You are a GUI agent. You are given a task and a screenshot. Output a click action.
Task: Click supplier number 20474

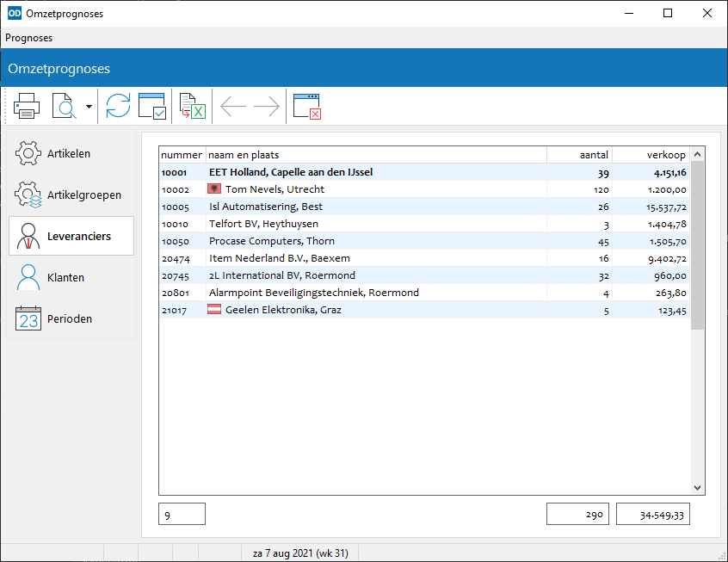click(176, 259)
